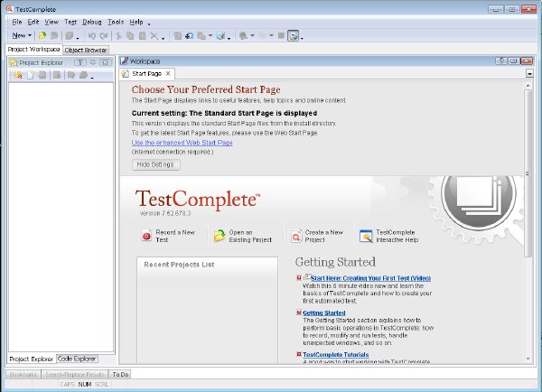The height and width of the screenshot is (392, 542).
Task: Select the bottom Project Explorer tab
Action: pyautogui.click(x=31, y=359)
